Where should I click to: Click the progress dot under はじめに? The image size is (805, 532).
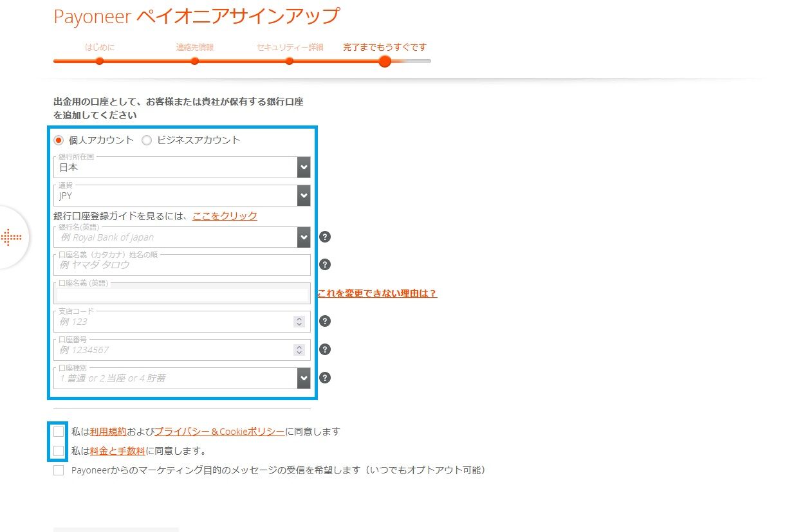[x=100, y=61]
